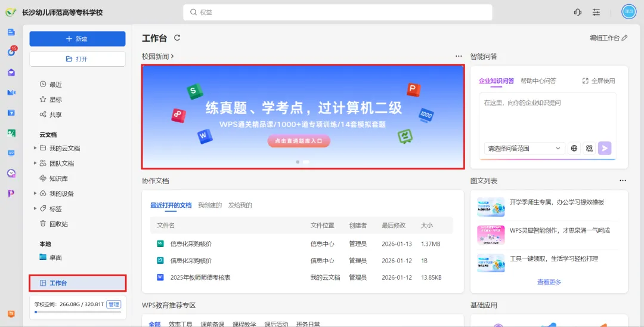The width and height of the screenshot is (644, 327).
Task: Click 大小 column header
Action: 427,226
